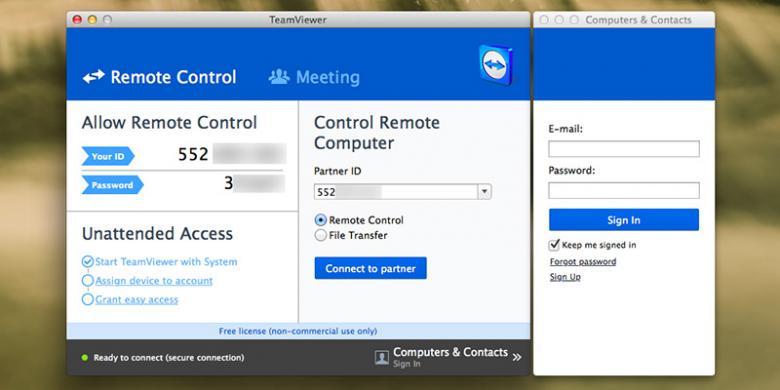Close the TeamViewer window with red button
Screen dimensions: 780x390
pos(77,19)
